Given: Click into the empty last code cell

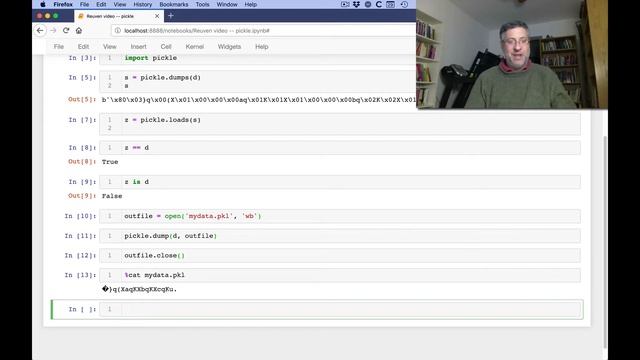Looking at the screenshot, I should [x=340, y=309].
